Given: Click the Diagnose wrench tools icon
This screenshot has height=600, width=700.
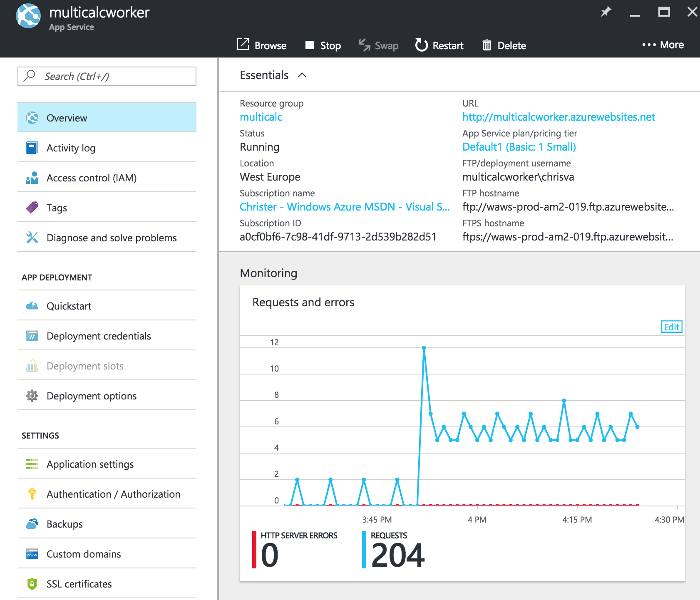Looking at the screenshot, I should click(x=32, y=238).
